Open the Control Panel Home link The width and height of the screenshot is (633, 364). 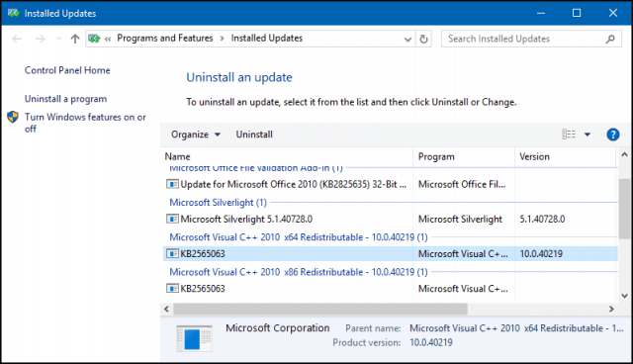(x=67, y=70)
